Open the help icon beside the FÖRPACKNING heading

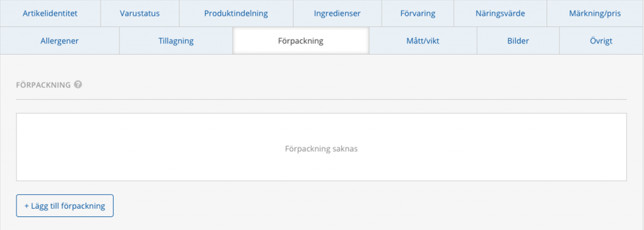pos(78,85)
